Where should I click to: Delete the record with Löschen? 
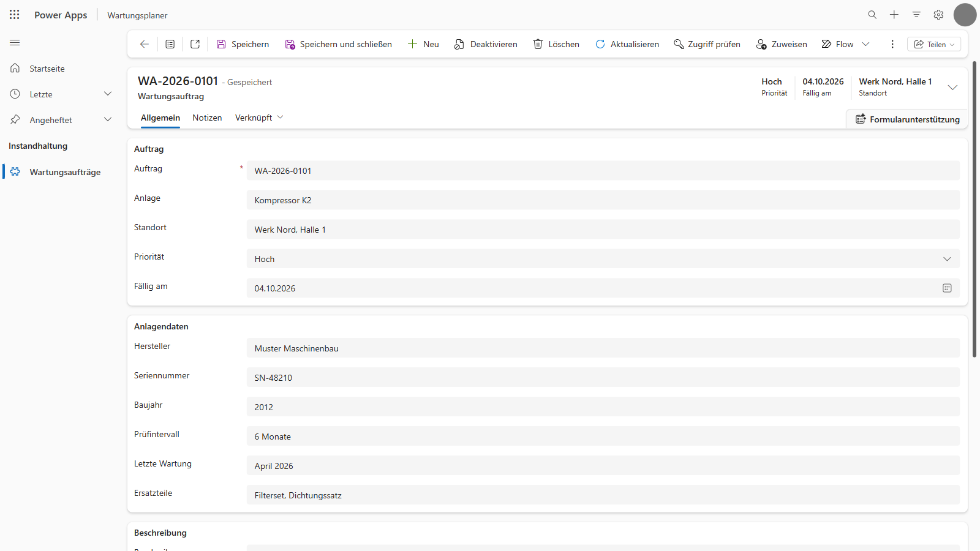point(556,44)
